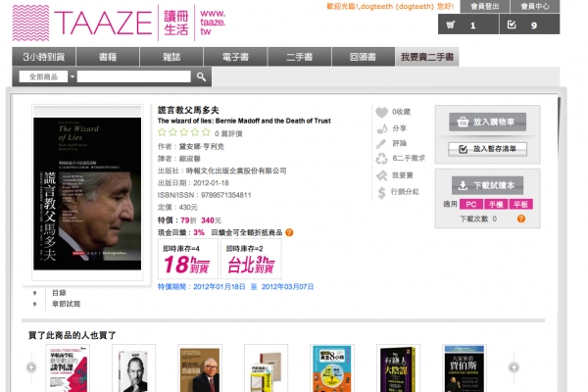Click the orange help icon beside 下載次數

pyautogui.click(x=521, y=219)
